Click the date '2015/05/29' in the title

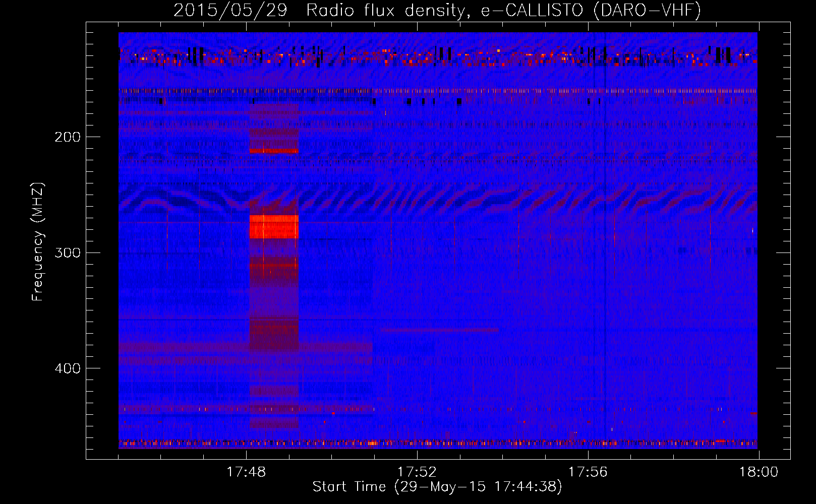tap(230, 11)
